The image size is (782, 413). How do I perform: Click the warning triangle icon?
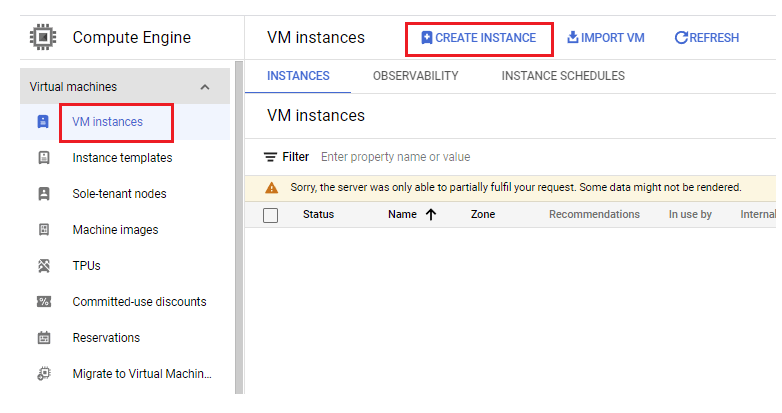pos(271,188)
